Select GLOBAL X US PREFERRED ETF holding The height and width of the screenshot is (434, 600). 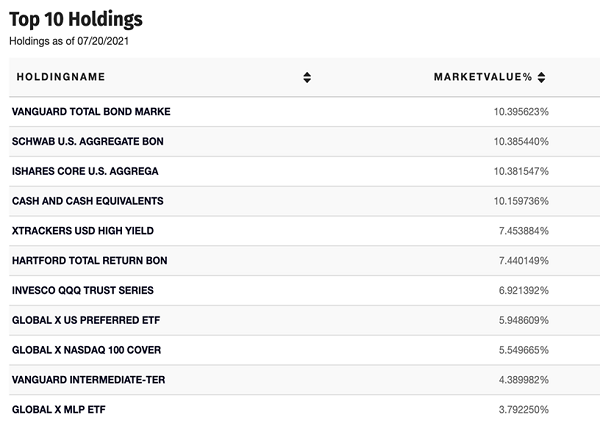pyautogui.click(x=86, y=320)
